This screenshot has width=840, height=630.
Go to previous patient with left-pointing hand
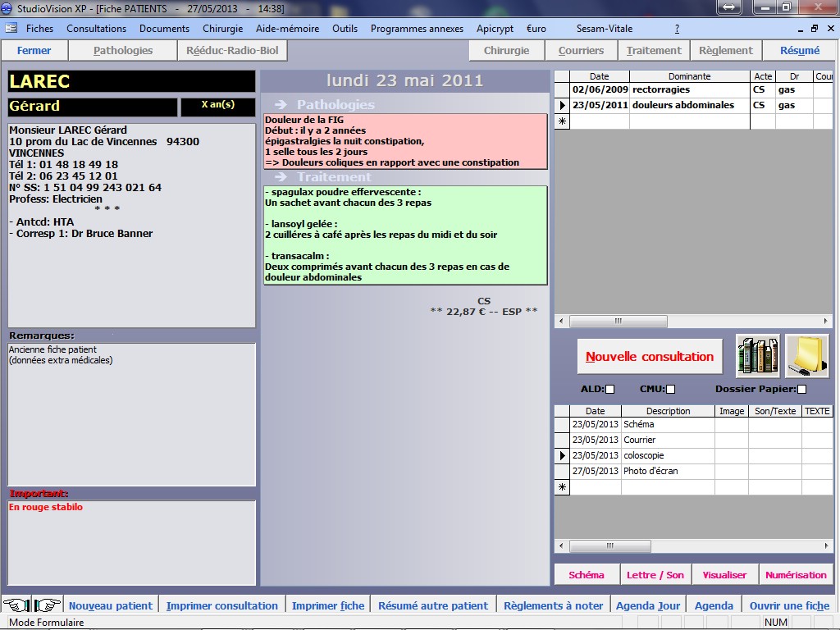click(x=16, y=605)
